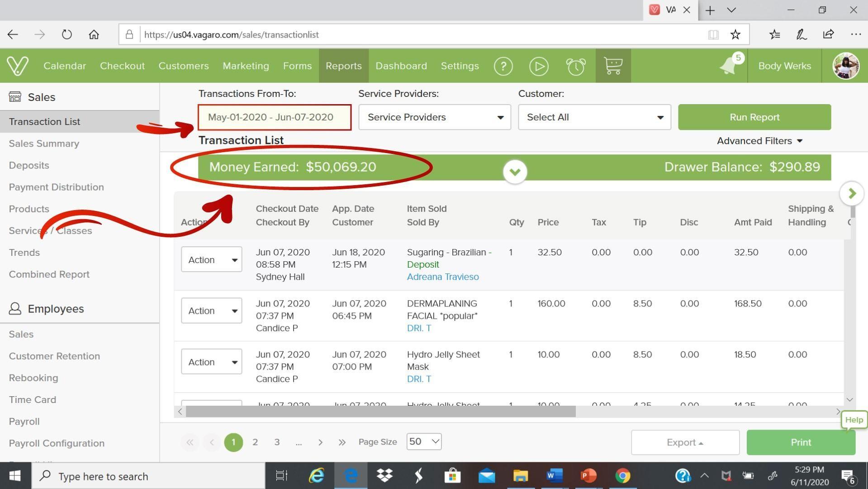Screen dimensions: 868x489
Task: Click the share page icon
Action: click(828, 34)
